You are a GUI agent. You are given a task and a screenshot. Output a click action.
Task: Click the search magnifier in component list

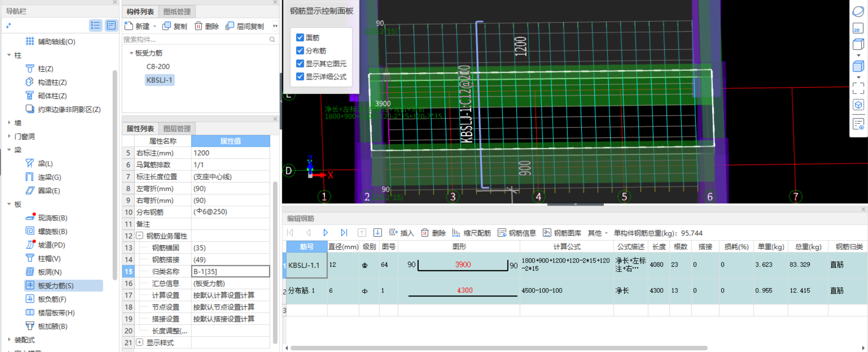272,40
